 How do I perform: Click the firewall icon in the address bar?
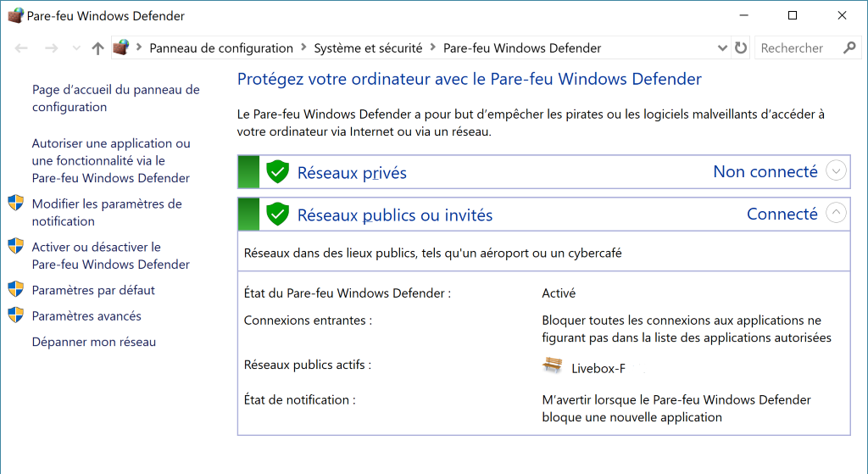point(120,47)
